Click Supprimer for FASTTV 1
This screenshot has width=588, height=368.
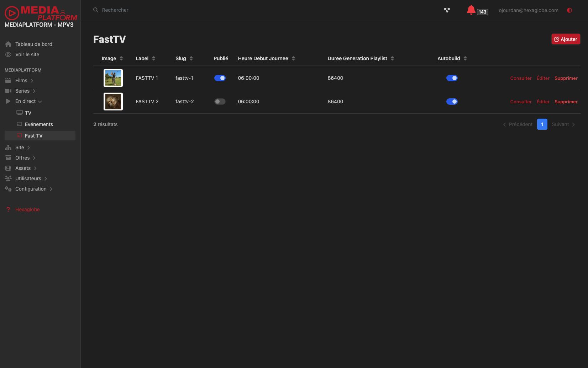point(566,78)
